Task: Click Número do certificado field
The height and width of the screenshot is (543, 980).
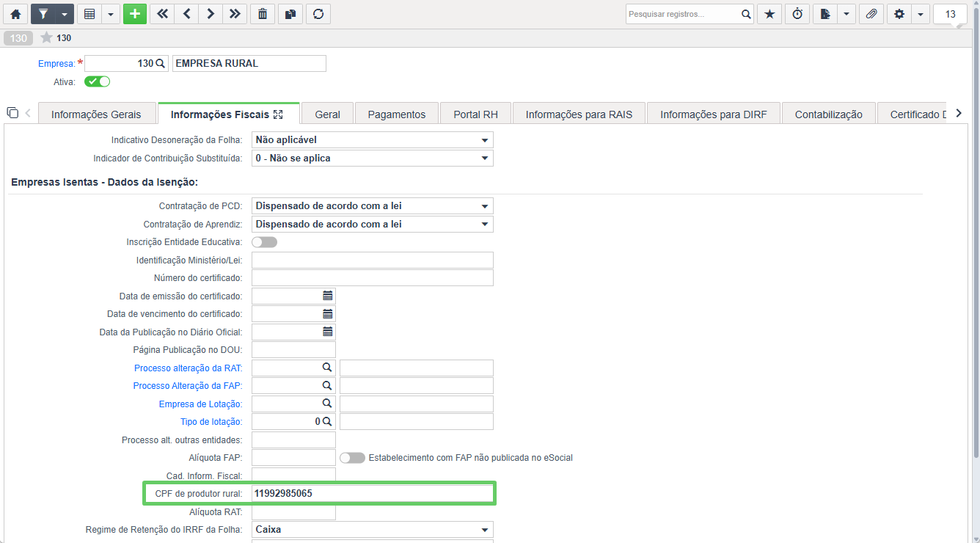Action: [x=373, y=277]
